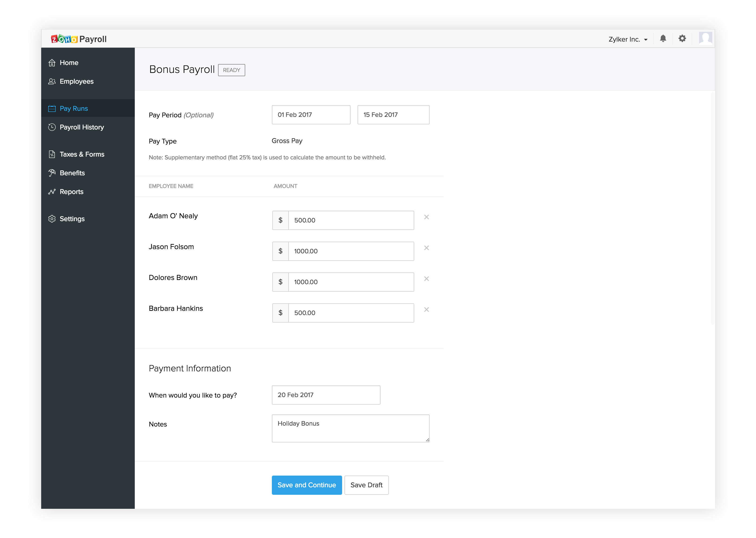Remove Barbara Hankins with X icon
The width and height of the screenshot is (756, 538).
click(x=426, y=310)
